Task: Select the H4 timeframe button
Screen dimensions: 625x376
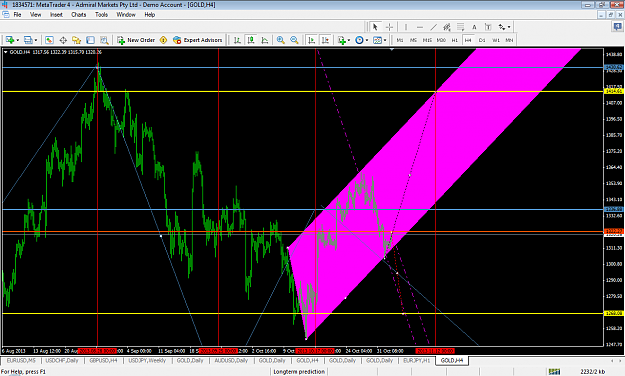Action: tap(468, 40)
